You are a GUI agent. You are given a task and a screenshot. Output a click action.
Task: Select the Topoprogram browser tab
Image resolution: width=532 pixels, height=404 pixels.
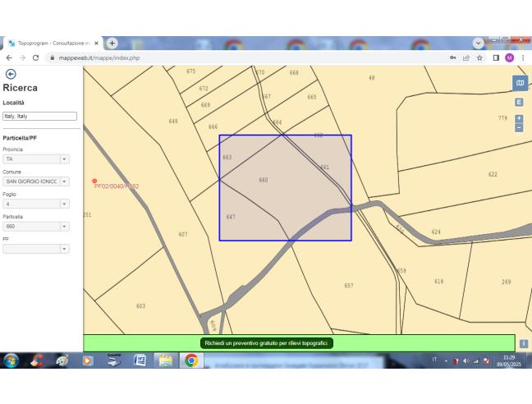[51, 43]
